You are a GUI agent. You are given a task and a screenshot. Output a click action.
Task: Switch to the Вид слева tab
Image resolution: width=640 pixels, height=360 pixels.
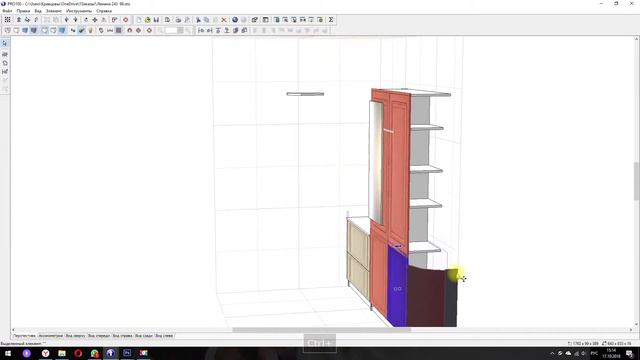coord(164,336)
